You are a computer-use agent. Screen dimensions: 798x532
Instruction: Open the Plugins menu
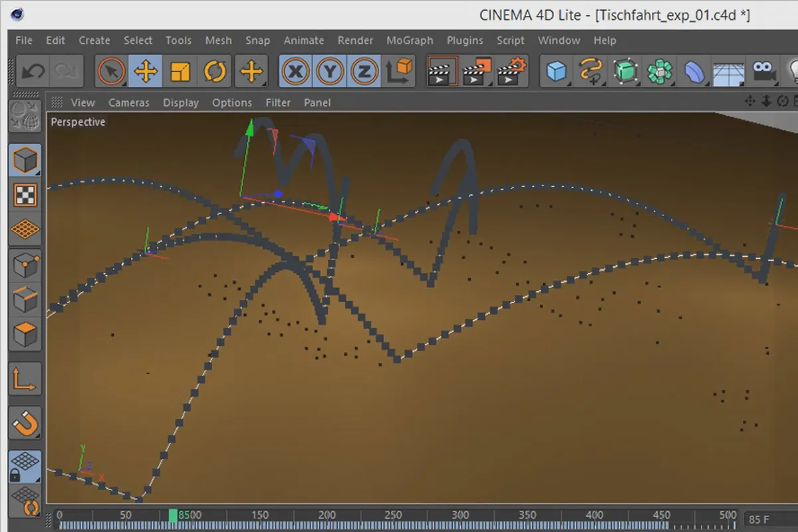pyautogui.click(x=465, y=41)
